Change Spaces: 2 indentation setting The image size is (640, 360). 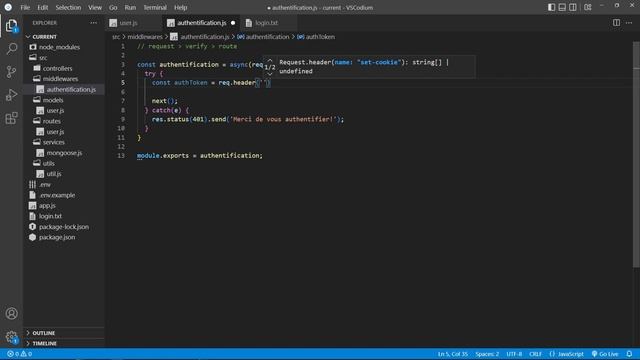coord(487,354)
